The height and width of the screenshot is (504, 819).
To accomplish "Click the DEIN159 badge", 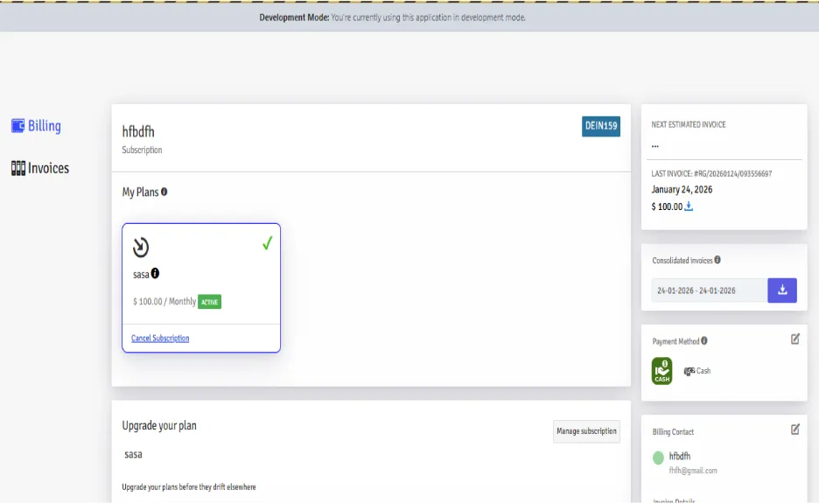I will (x=600, y=126).
